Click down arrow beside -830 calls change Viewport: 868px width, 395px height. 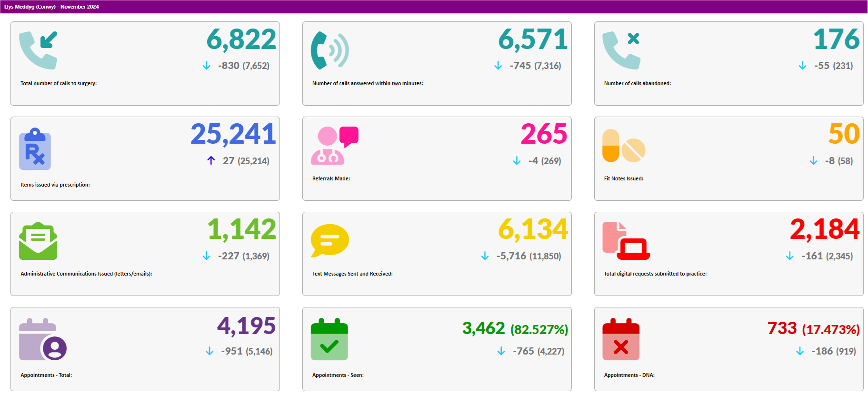point(206,66)
